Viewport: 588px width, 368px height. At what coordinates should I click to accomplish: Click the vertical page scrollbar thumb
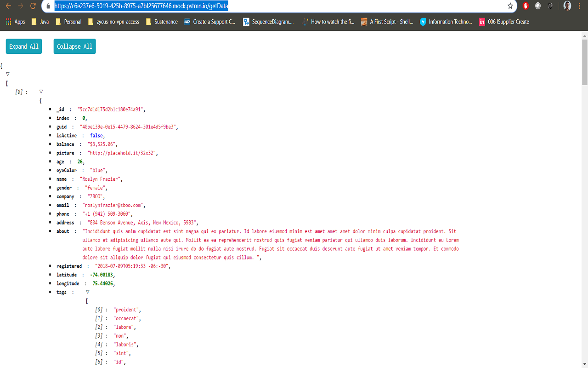(x=584, y=62)
